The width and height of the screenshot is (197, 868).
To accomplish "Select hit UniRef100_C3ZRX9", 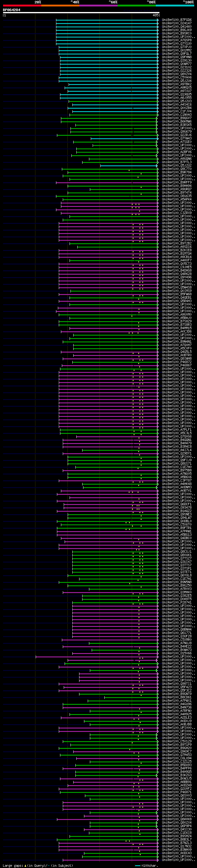I will pos(176,213).
